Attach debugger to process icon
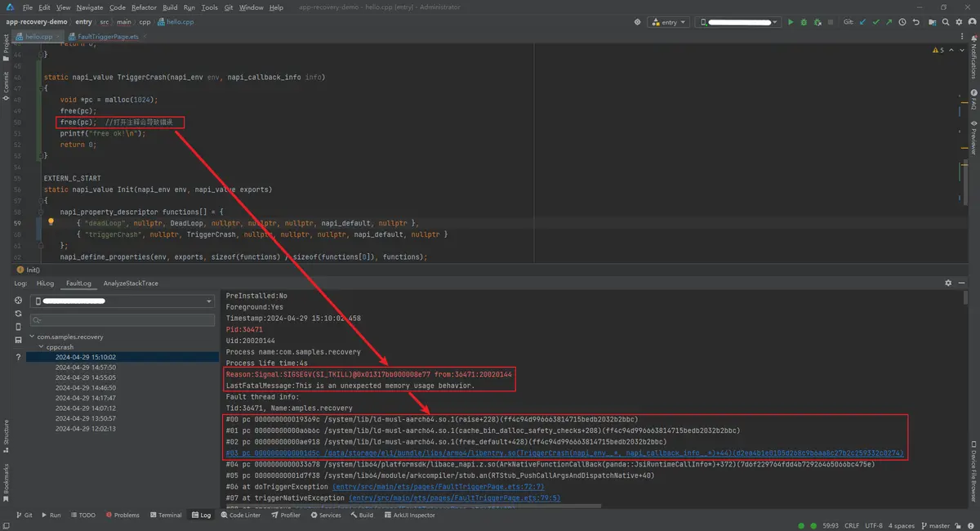The height and width of the screenshot is (531, 980). (x=817, y=22)
